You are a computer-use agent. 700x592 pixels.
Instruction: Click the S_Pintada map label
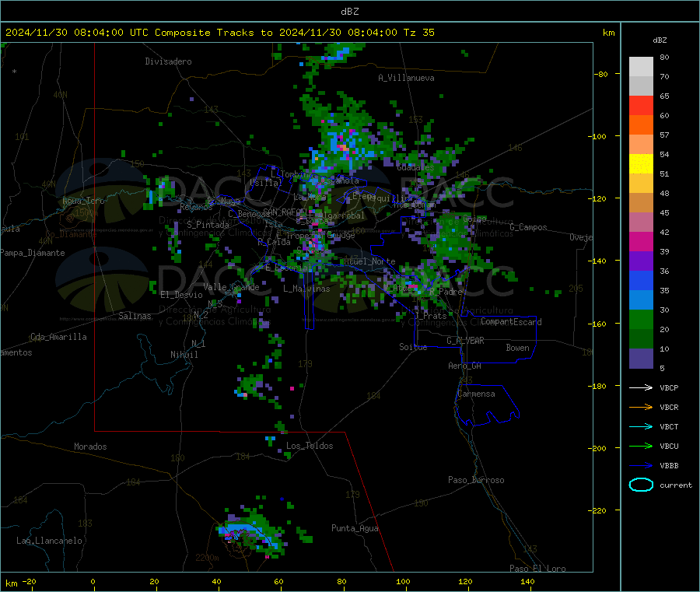pos(208,225)
